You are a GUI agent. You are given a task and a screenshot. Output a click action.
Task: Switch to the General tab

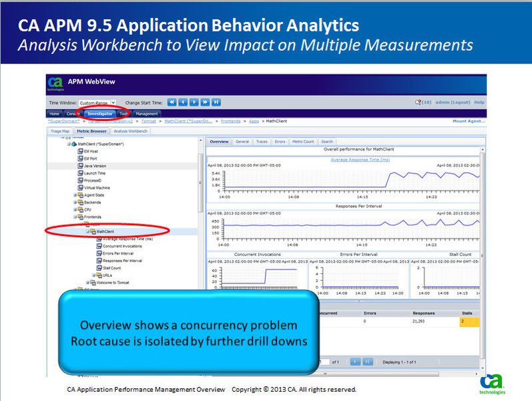(242, 142)
